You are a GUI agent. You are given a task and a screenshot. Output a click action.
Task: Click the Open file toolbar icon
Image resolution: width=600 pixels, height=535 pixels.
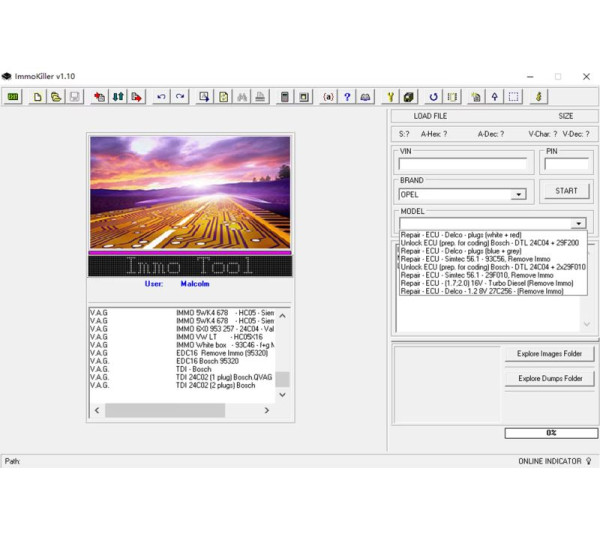click(56, 97)
